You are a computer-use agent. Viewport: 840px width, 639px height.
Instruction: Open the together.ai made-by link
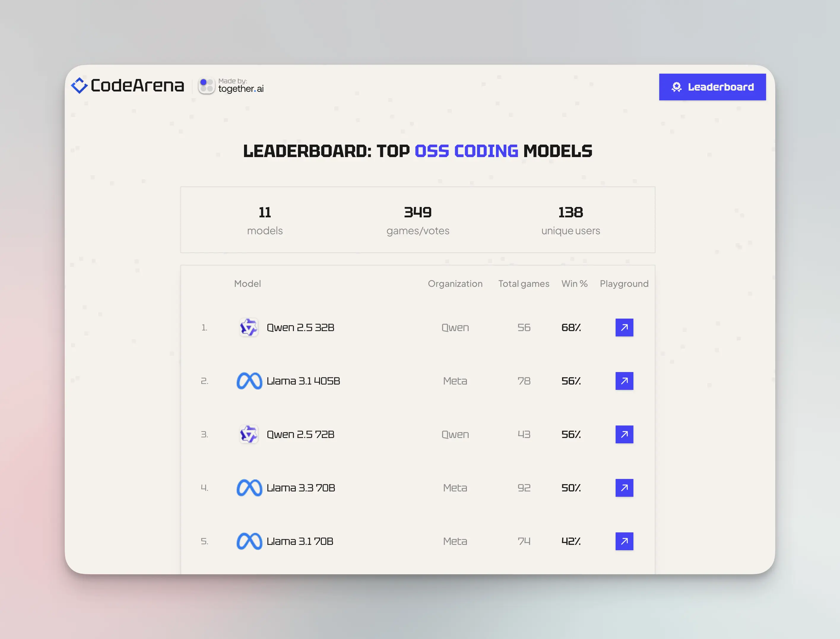(x=231, y=86)
